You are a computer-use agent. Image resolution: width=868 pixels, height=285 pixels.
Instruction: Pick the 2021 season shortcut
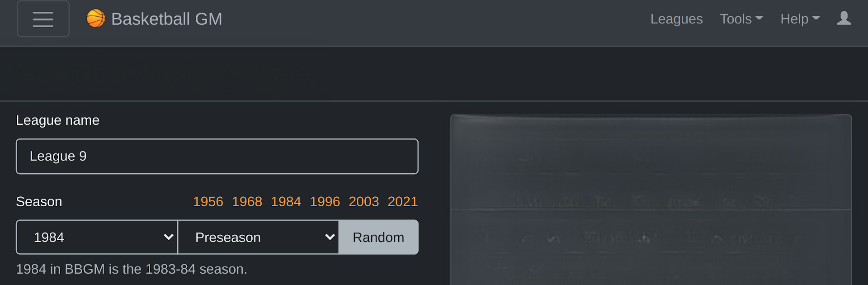(x=402, y=201)
